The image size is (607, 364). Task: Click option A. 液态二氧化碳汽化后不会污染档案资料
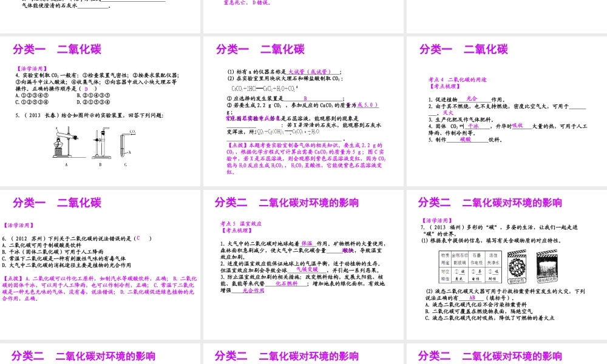[x=476, y=305]
